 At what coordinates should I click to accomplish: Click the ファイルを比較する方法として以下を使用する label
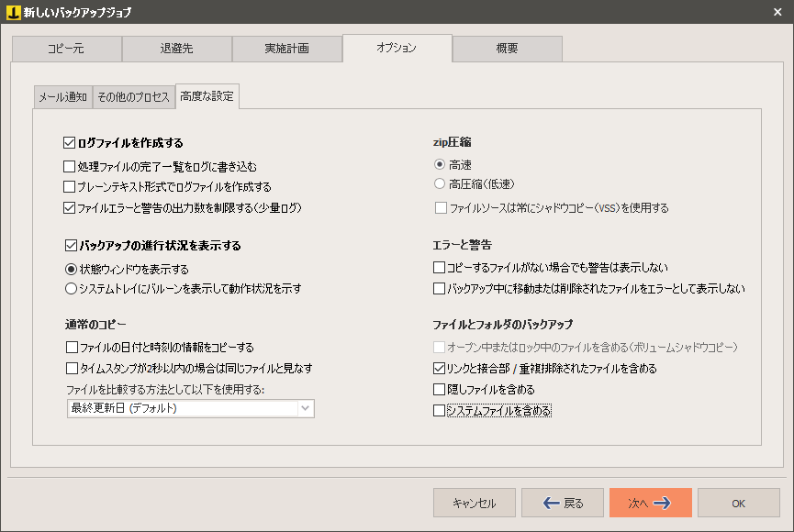point(165,389)
